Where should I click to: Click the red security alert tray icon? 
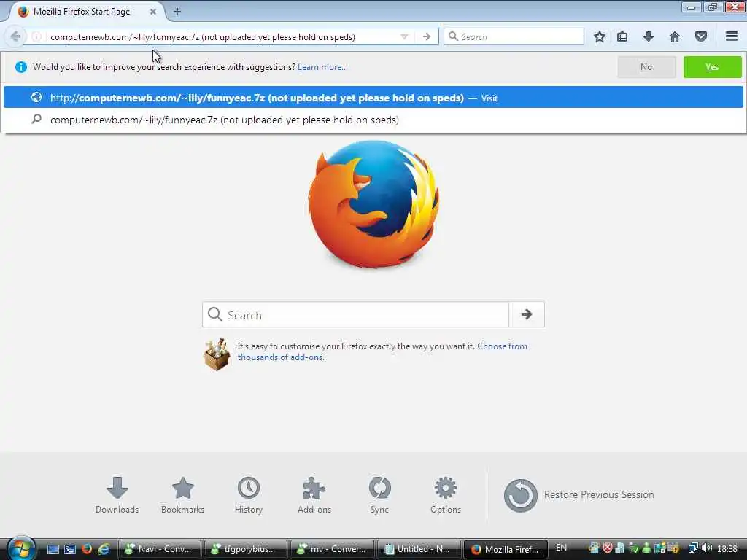[608, 548]
